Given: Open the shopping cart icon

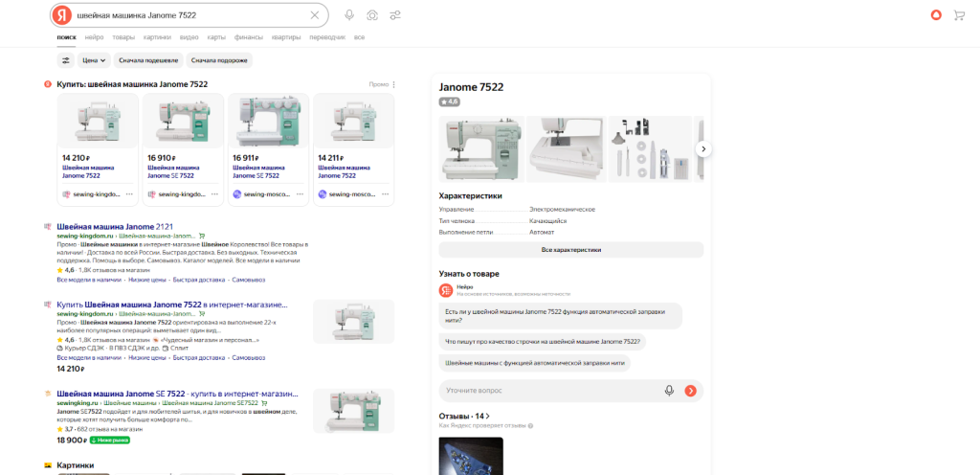Looking at the screenshot, I should [x=959, y=15].
